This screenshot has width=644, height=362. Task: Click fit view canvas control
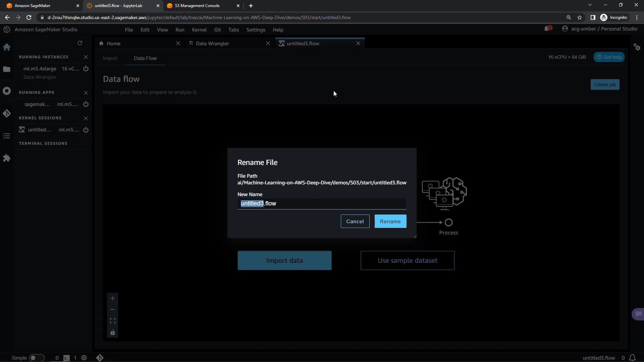tap(113, 321)
